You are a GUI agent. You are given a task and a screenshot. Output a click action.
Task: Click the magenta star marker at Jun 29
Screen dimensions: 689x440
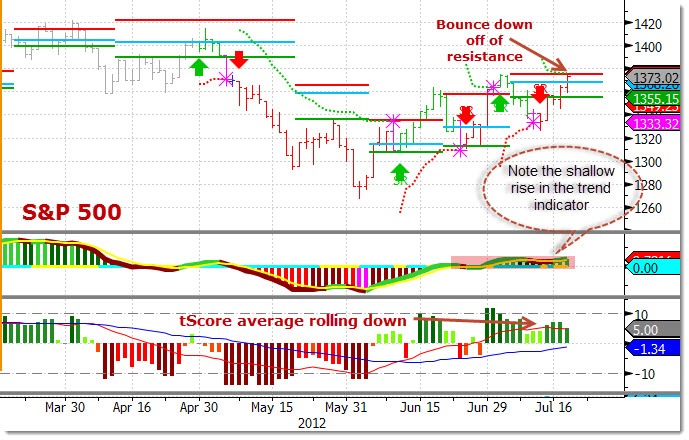[493, 87]
